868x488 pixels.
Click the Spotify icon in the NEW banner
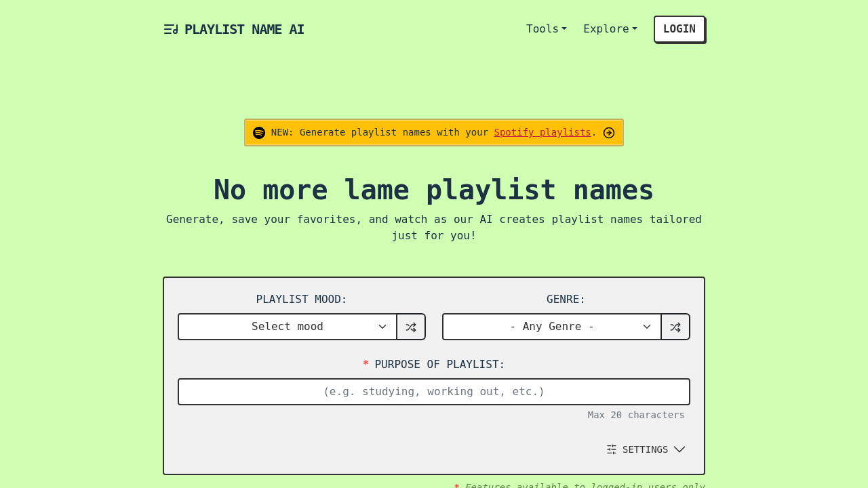[x=259, y=131]
